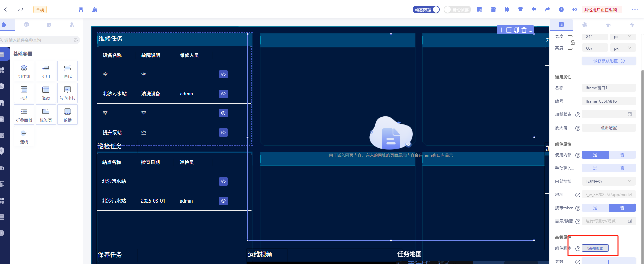
Task: Open the star animation tab in right panel
Action: (x=608, y=25)
